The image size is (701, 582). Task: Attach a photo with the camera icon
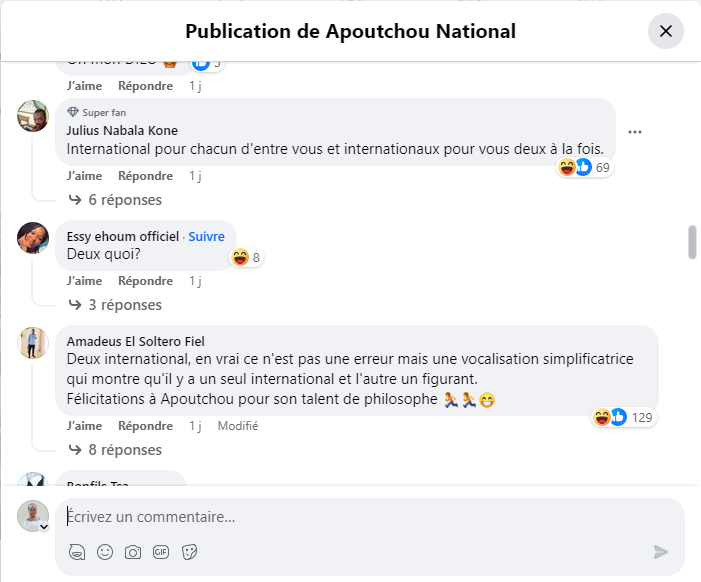(133, 551)
